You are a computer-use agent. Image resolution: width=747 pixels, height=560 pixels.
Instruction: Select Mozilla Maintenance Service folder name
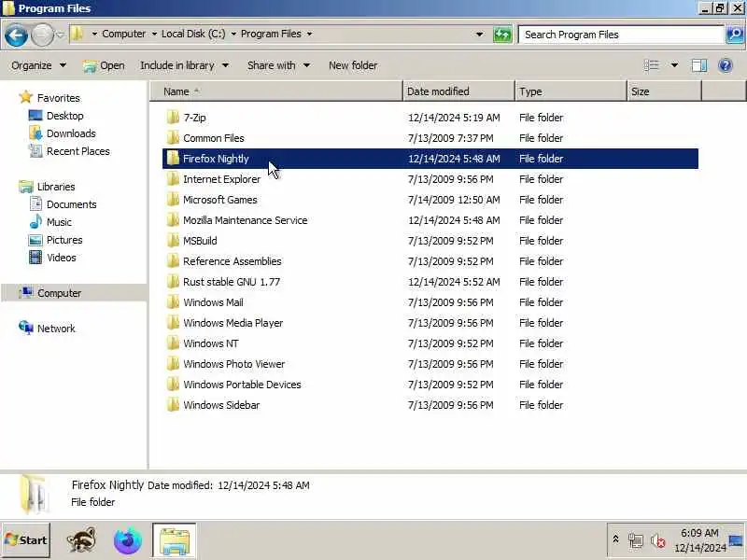point(246,220)
